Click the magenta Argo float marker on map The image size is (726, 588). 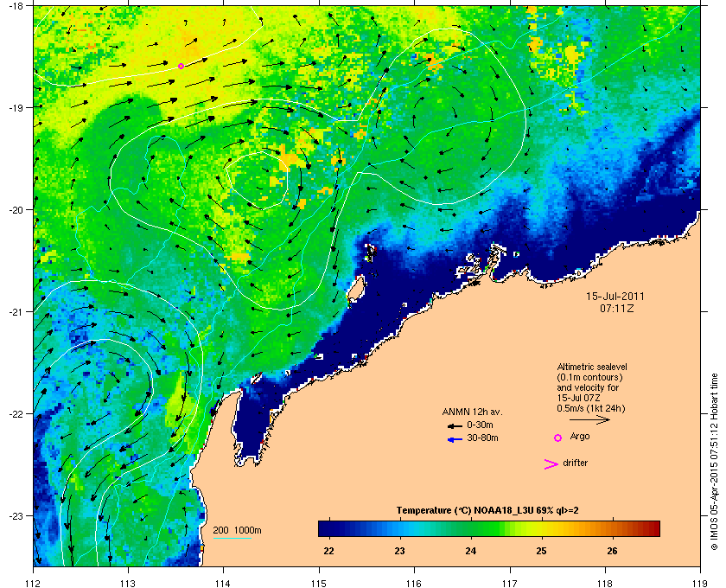click(x=181, y=67)
